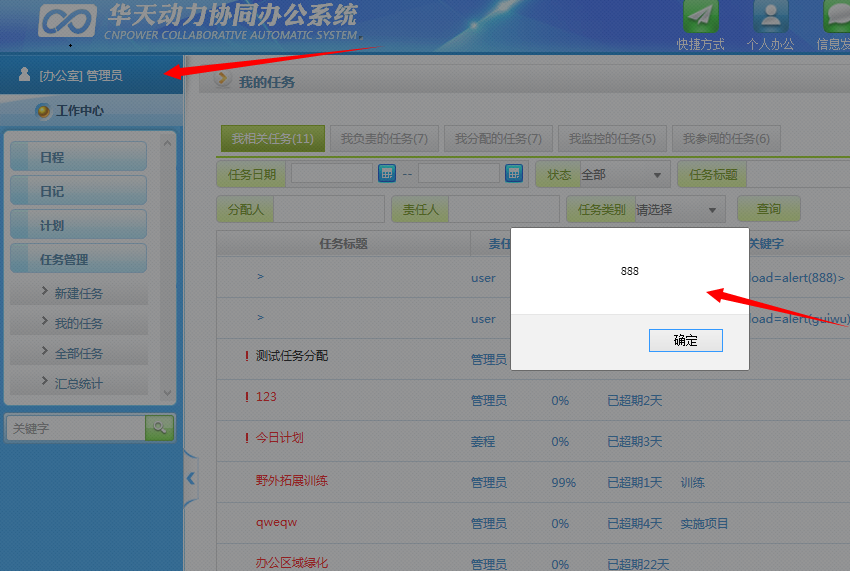Click the infinity logo of 华天动力
Screen dimensions: 850x571
point(68,21)
